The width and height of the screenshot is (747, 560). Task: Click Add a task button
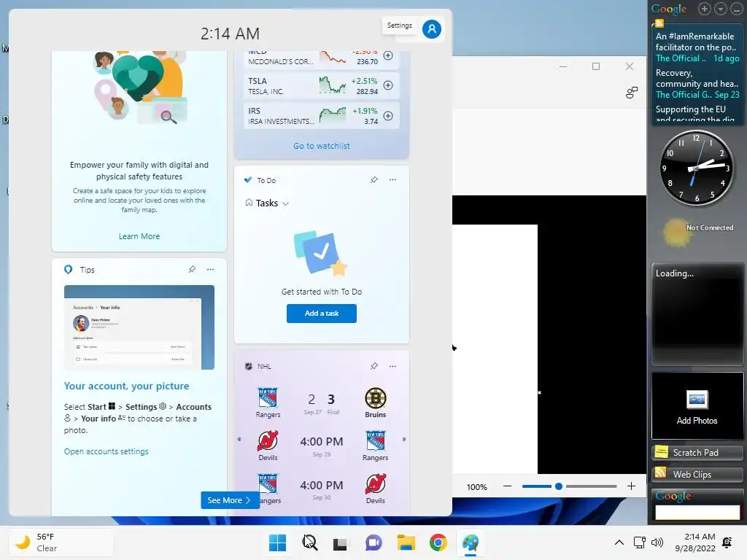click(x=322, y=314)
